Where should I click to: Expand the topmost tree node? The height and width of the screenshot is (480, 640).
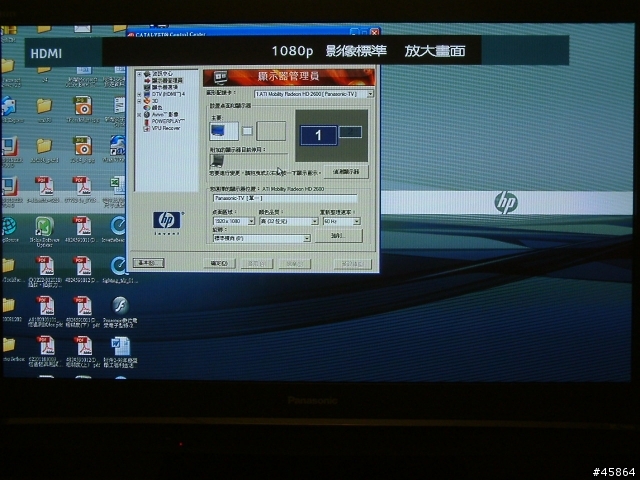click(x=139, y=74)
